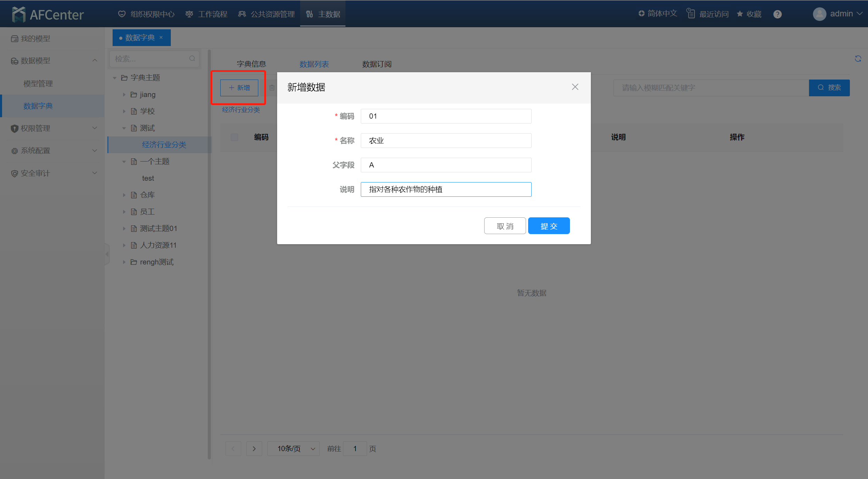The width and height of the screenshot is (868, 479).
Task: Click the admin user avatar
Action: [x=819, y=14]
